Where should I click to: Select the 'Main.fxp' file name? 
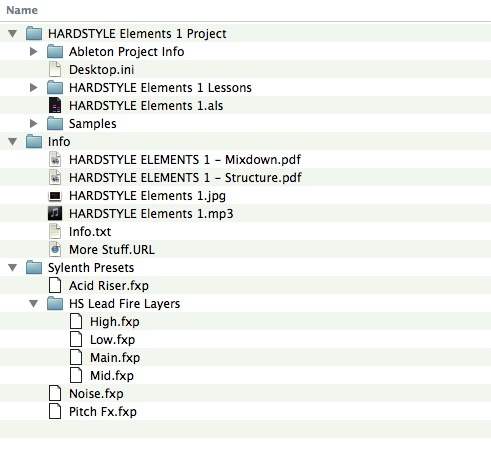[115, 358]
